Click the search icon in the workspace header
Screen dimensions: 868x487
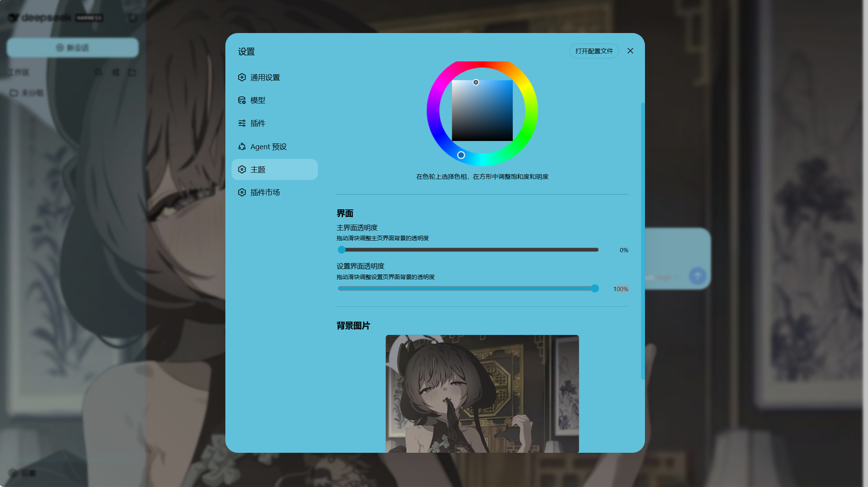coord(99,72)
